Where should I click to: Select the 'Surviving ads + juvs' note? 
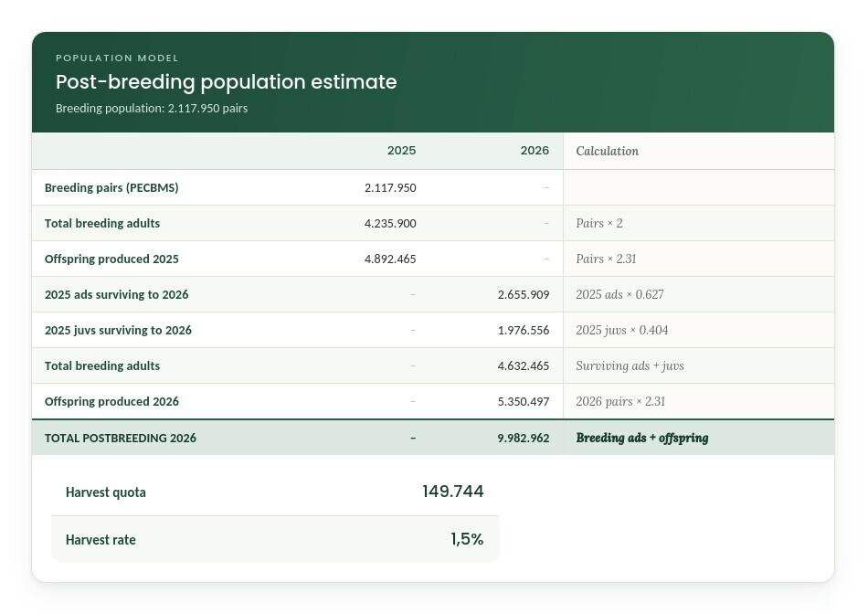[x=630, y=366]
